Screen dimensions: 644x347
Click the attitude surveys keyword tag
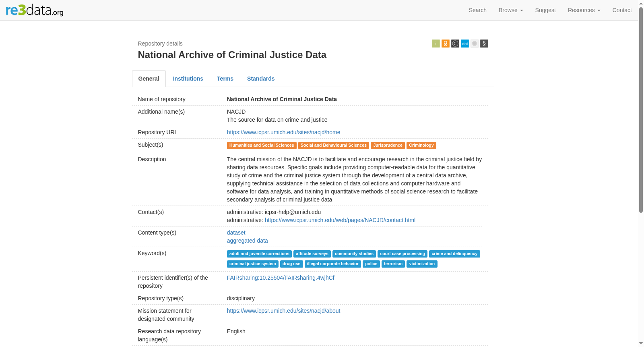coord(312,254)
